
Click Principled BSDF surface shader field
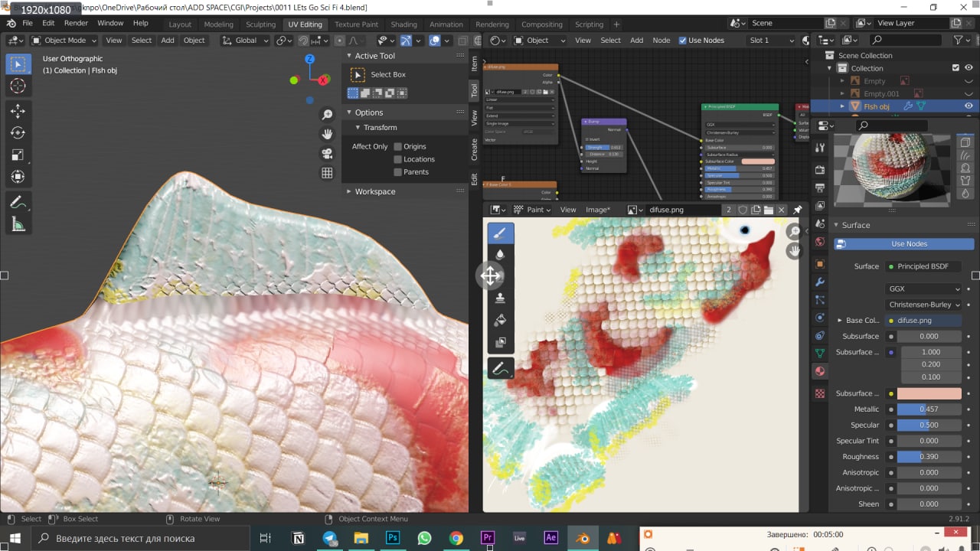point(923,266)
